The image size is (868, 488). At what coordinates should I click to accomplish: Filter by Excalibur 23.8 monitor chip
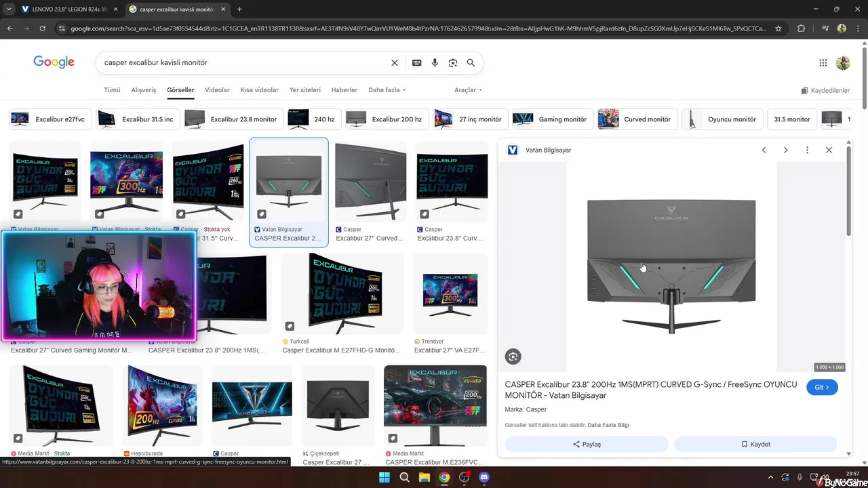coord(233,119)
